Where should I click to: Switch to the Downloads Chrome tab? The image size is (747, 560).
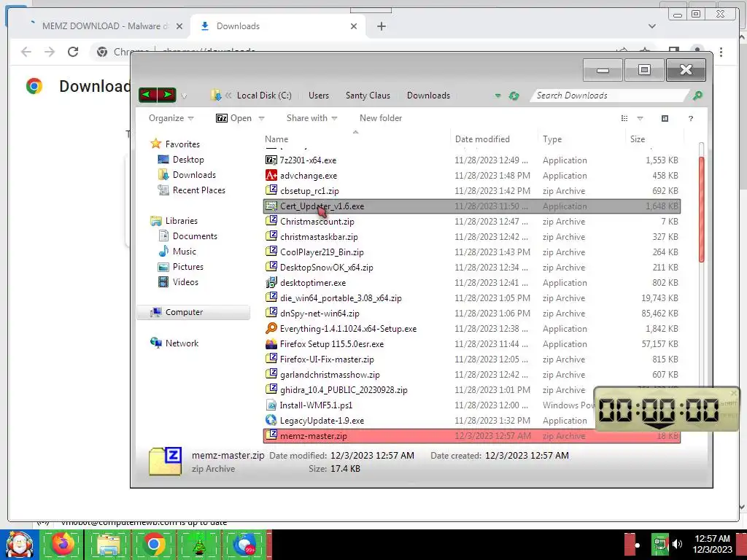click(x=278, y=26)
